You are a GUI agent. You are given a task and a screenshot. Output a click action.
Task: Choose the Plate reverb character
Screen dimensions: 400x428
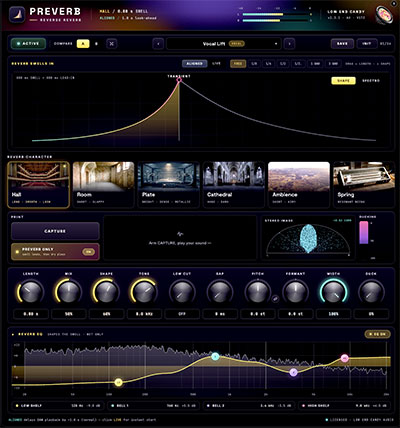point(169,185)
